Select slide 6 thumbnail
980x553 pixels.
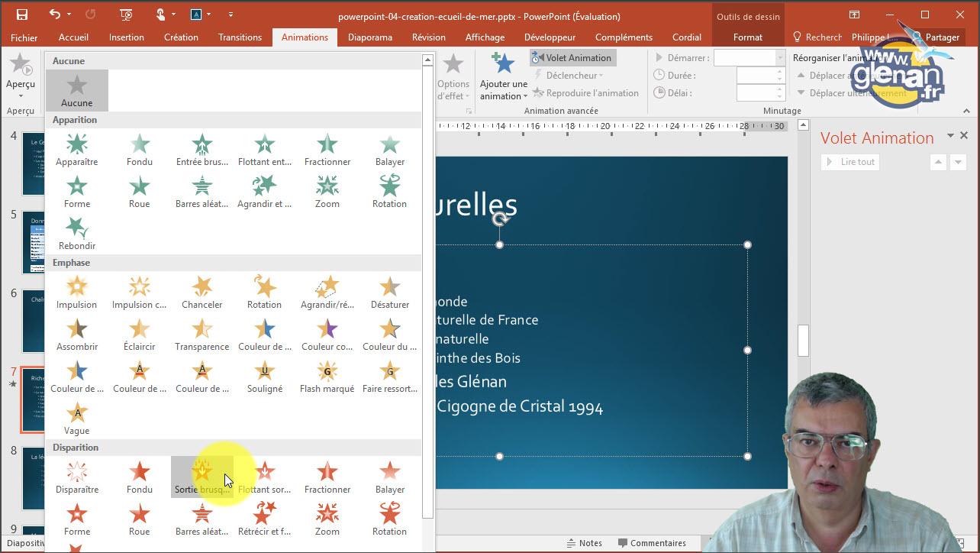32,321
